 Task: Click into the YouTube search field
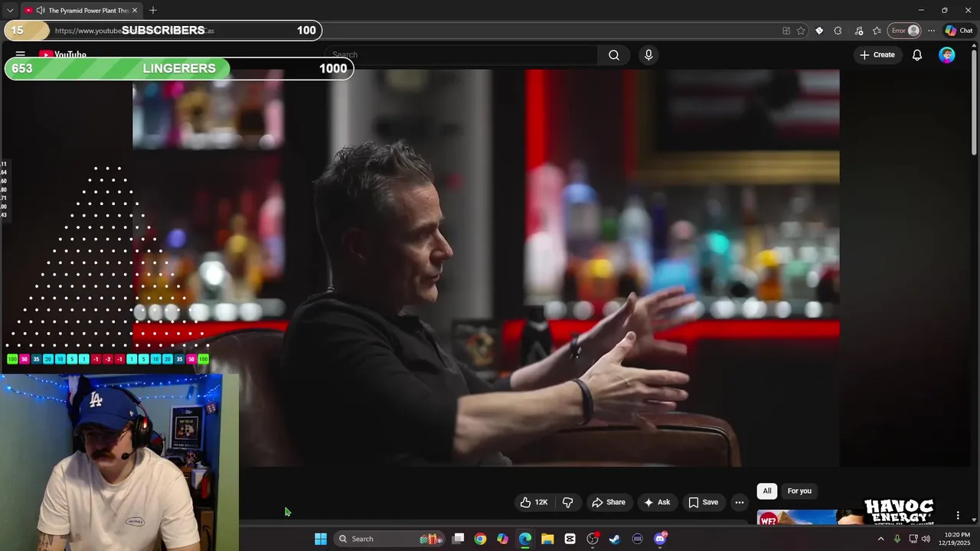point(461,55)
